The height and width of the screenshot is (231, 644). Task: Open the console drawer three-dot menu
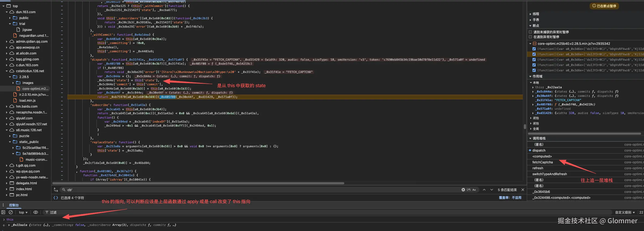pyautogui.click(x=3, y=205)
